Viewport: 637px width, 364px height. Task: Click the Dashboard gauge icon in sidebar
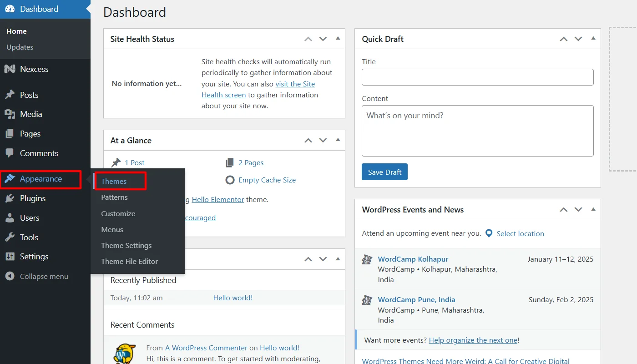click(10, 9)
